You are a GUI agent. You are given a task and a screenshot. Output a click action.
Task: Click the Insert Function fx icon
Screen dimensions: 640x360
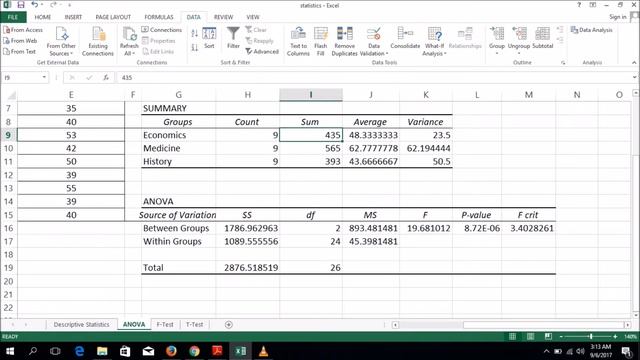coord(106,78)
